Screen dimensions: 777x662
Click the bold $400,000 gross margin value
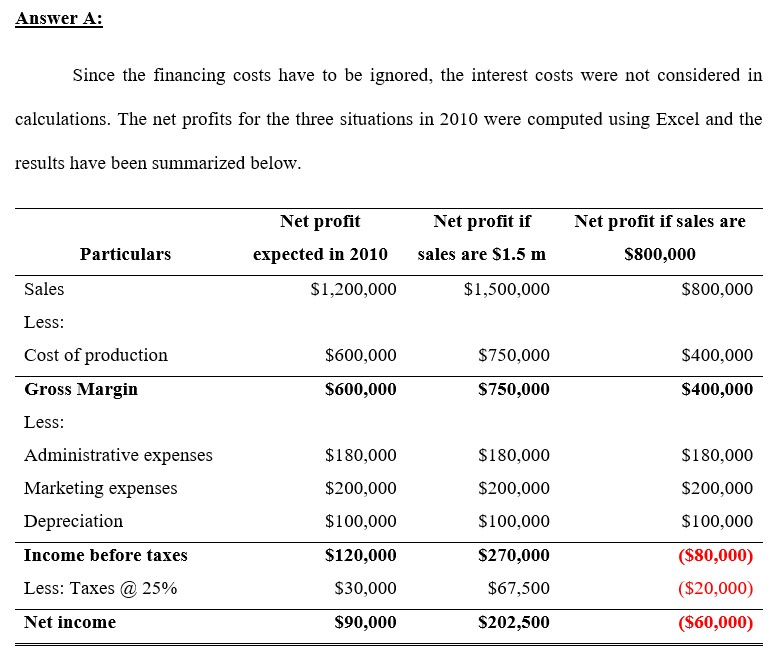tap(717, 389)
